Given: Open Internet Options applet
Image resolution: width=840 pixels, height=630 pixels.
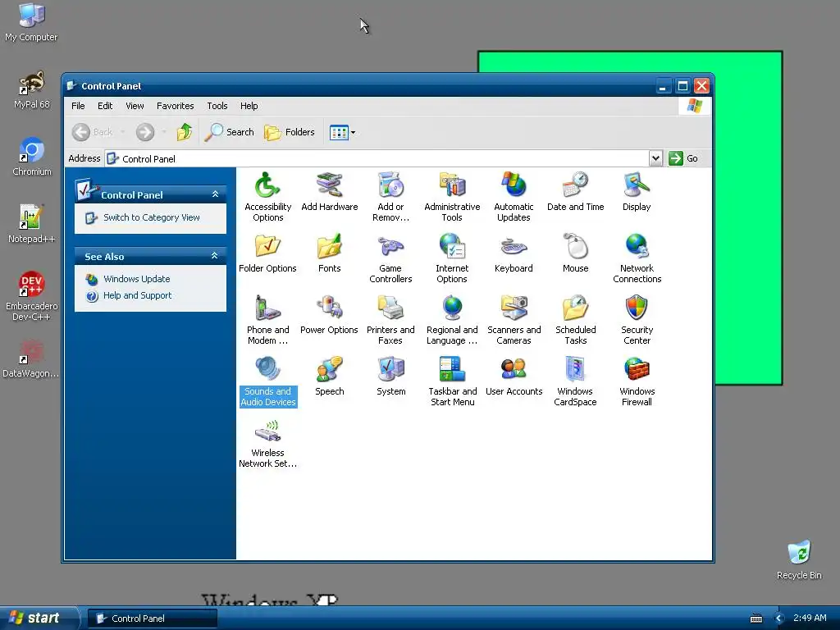Looking at the screenshot, I should click(x=452, y=258).
